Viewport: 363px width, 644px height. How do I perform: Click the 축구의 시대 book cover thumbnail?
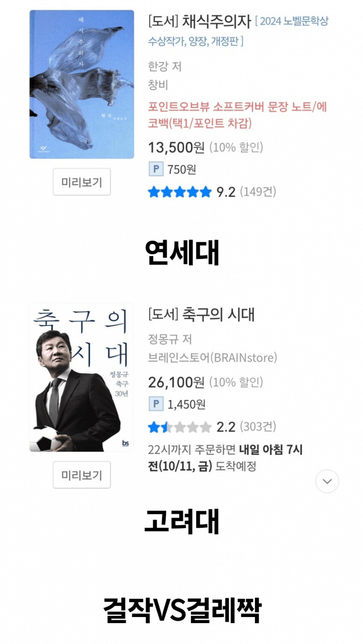point(82,378)
